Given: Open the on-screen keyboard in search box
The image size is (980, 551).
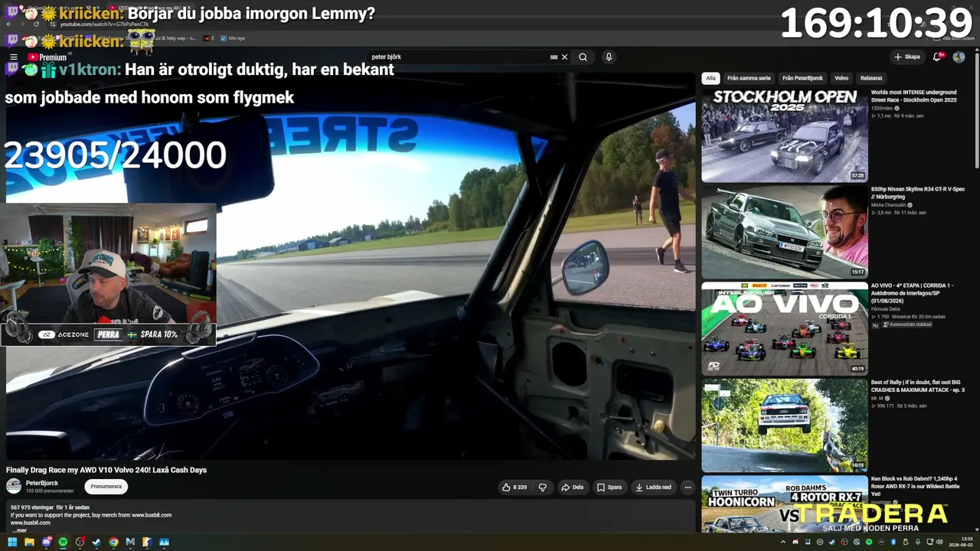Looking at the screenshot, I should (554, 57).
